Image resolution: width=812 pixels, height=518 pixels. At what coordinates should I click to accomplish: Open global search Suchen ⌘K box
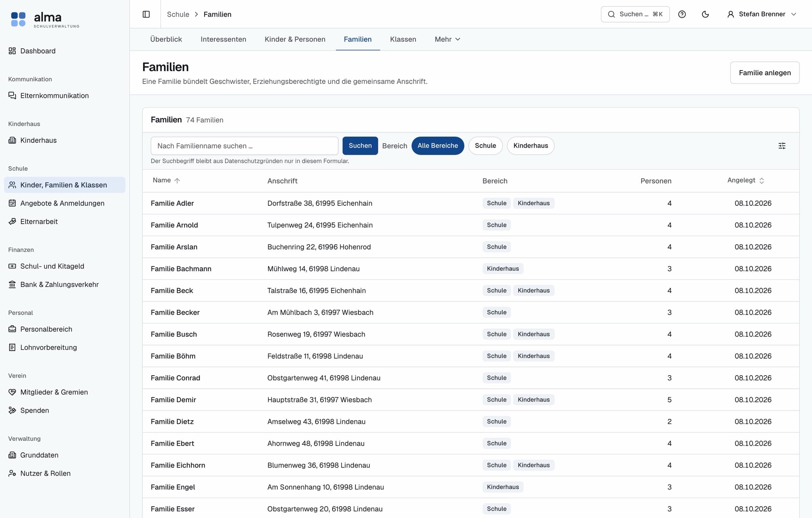click(x=635, y=14)
